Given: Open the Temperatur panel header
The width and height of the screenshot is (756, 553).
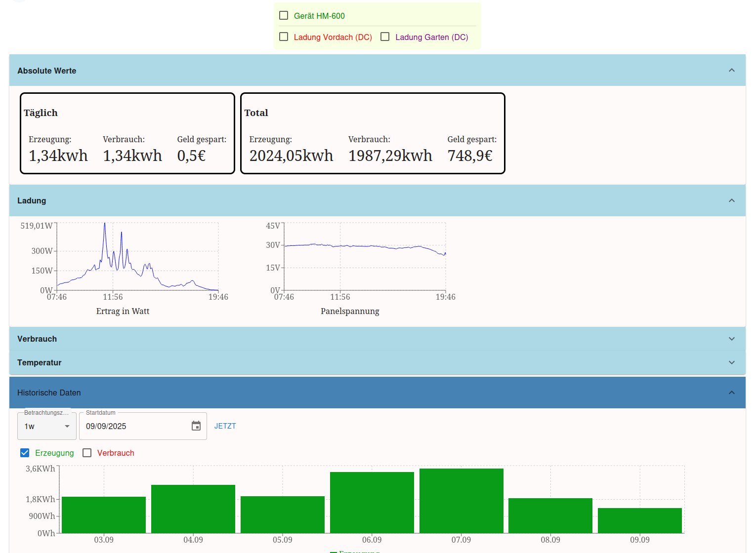Looking at the screenshot, I should click(x=378, y=362).
